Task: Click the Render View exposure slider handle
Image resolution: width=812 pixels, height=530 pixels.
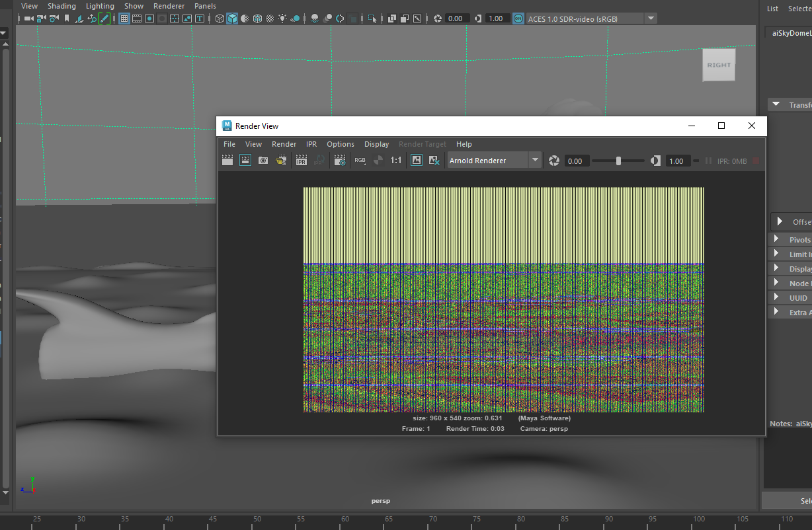Action: 618,161
